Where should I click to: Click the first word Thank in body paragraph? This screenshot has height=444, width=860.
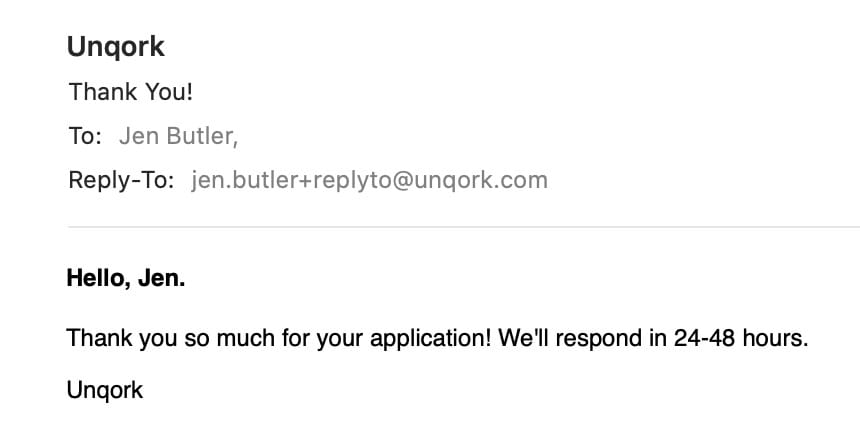coord(99,338)
